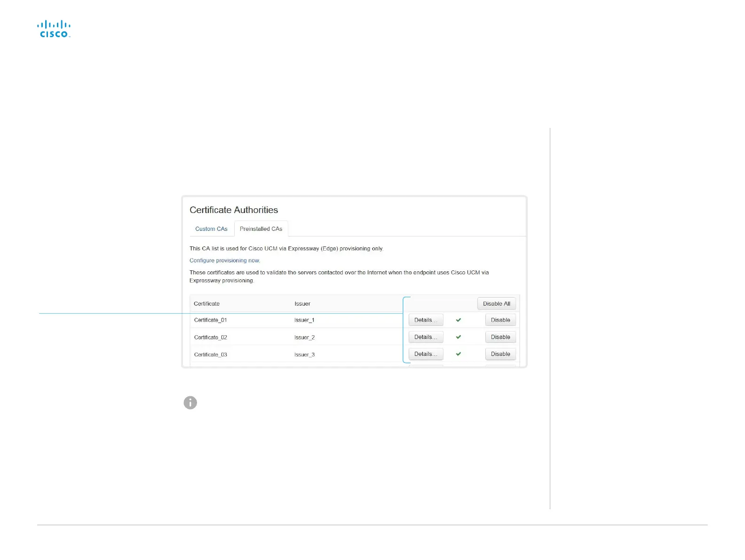Screen dimensions: 745x560
Task: Disable Certificate_03
Action: (x=500, y=354)
